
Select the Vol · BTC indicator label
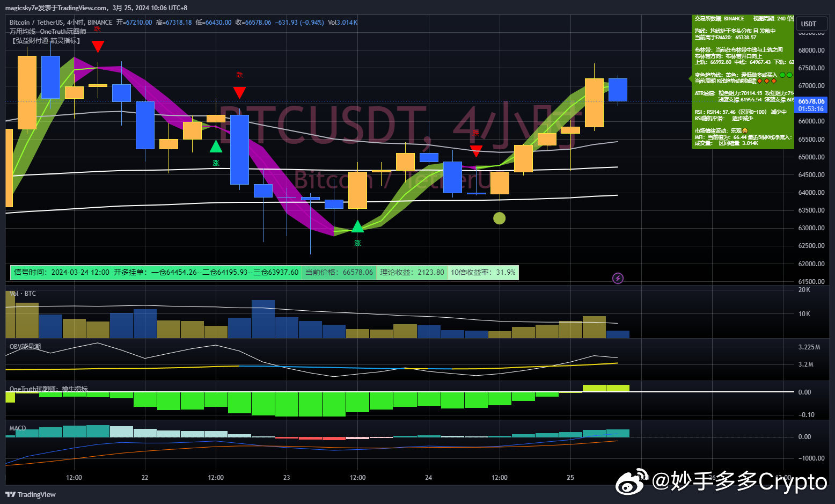coord(23,294)
